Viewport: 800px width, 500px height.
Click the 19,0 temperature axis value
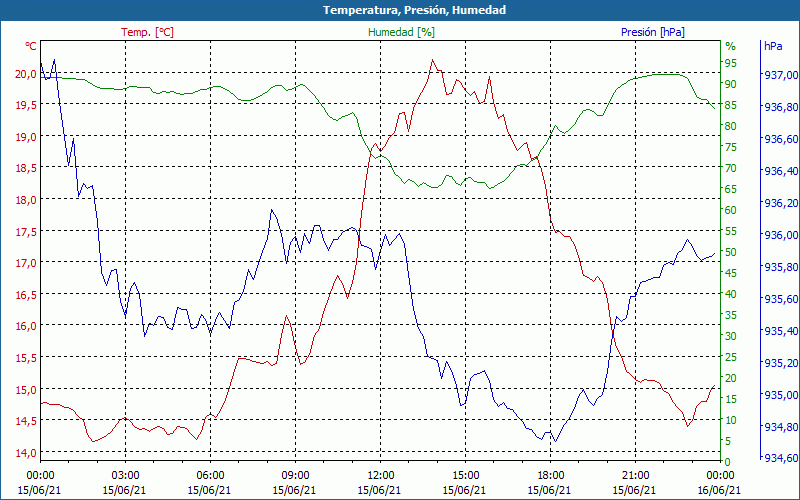tap(26, 137)
